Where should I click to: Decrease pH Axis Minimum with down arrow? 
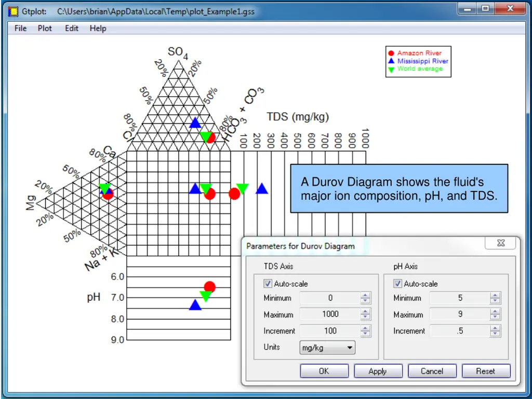[496, 301]
